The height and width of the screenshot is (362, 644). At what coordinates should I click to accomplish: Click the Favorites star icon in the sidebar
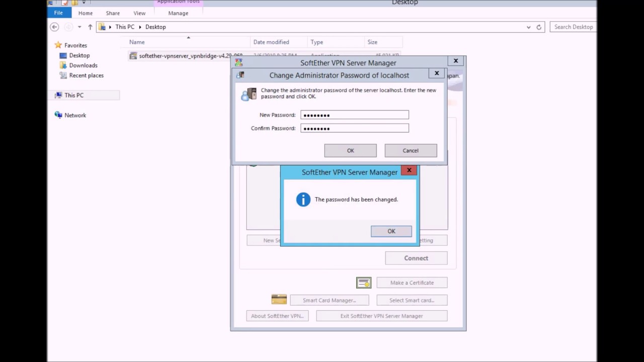58,45
